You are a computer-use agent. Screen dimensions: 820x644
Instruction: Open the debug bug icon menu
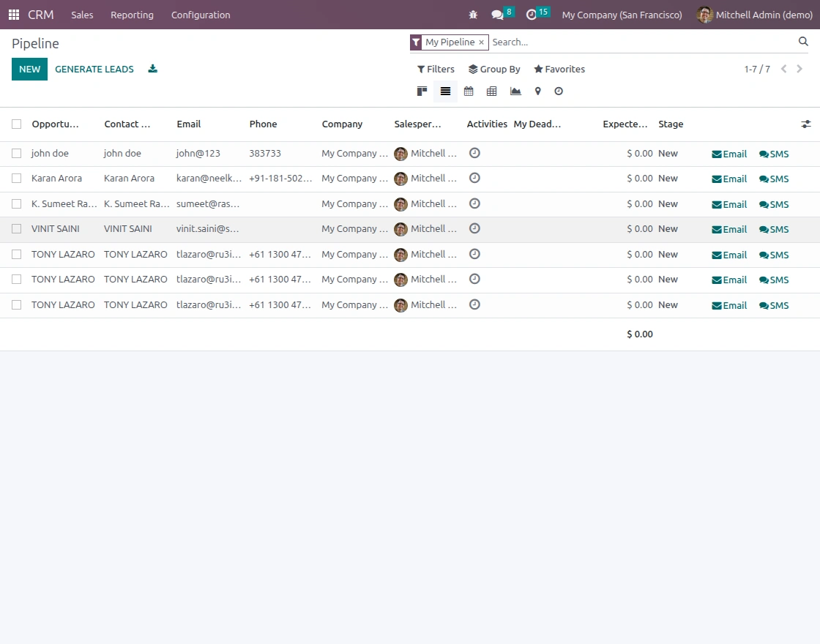click(x=473, y=15)
